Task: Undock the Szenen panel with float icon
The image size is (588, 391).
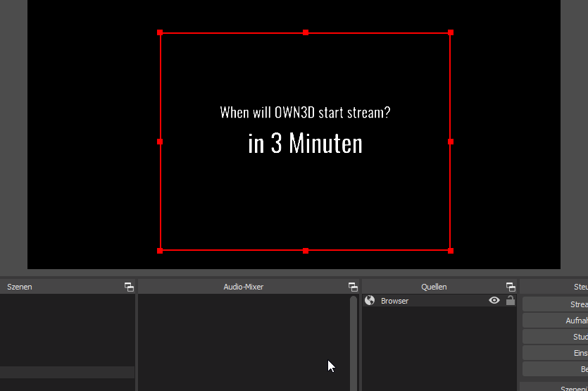Action: [x=129, y=287]
